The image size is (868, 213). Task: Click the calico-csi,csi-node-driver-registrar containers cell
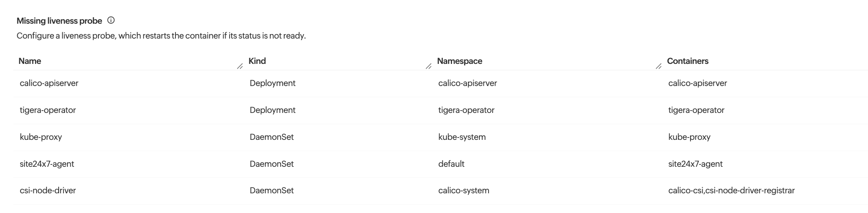(731, 190)
